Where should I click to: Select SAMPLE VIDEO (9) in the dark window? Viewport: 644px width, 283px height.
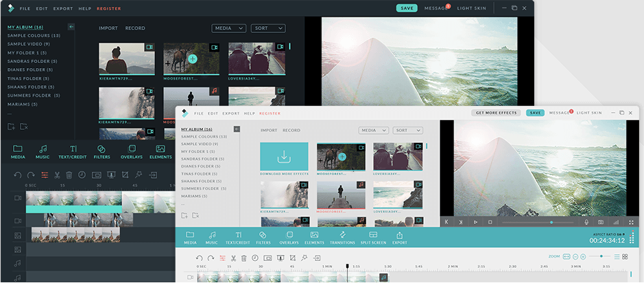tap(28, 44)
